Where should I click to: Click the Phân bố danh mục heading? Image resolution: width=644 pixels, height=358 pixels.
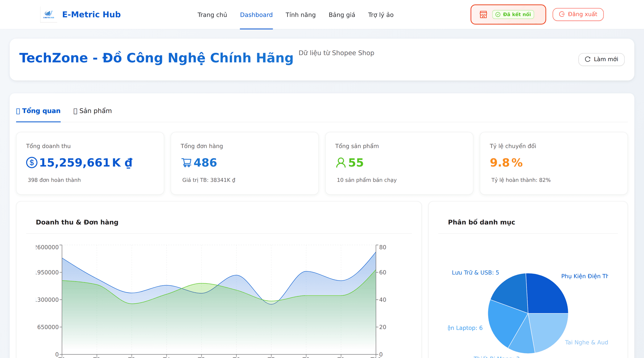[x=481, y=222]
